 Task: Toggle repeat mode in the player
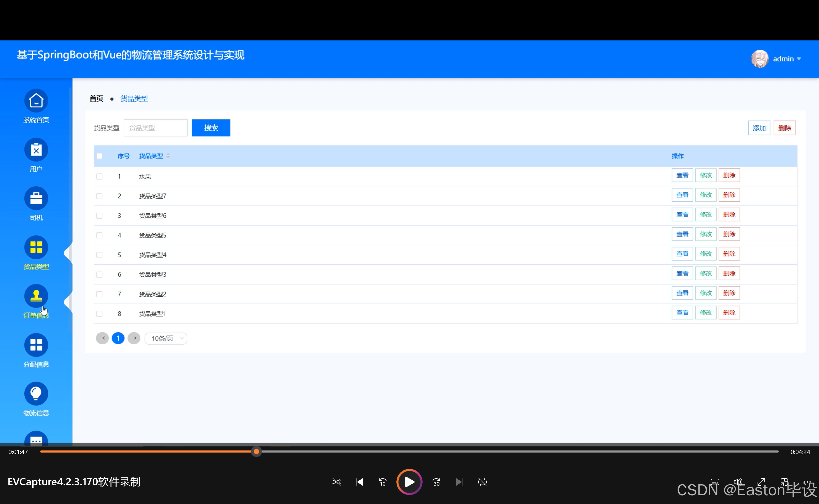click(482, 482)
